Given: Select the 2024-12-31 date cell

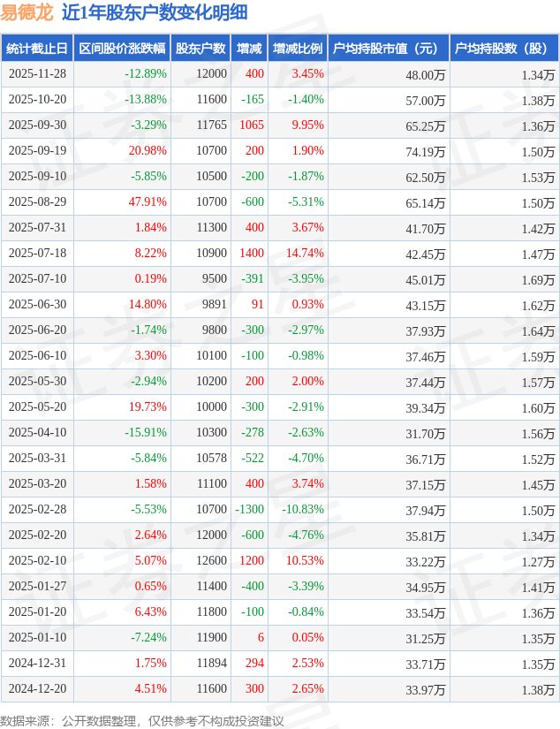Looking at the screenshot, I should click(37, 664).
